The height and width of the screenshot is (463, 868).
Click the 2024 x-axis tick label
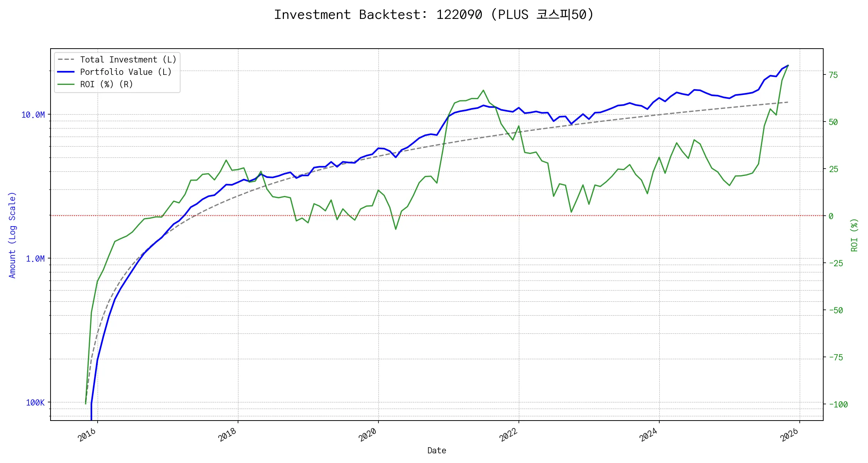tap(648, 435)
